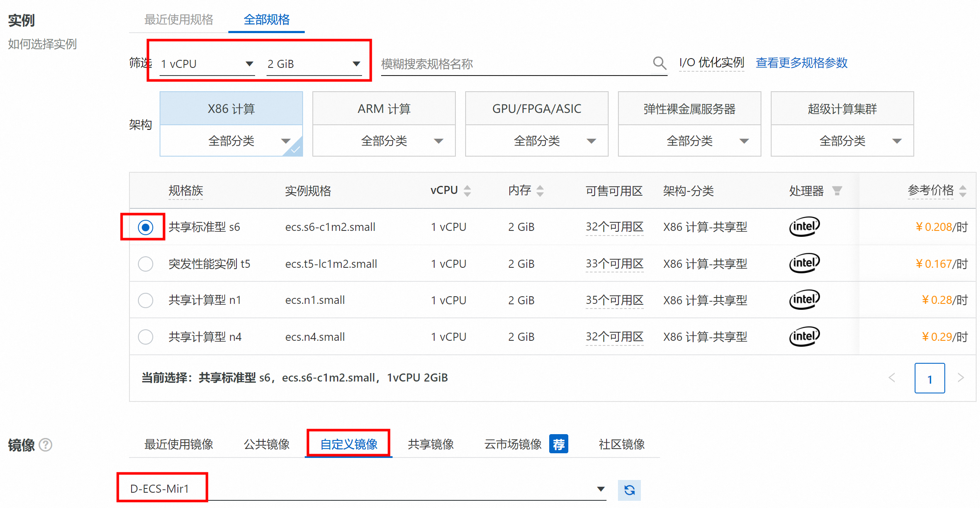
Task: Select the ecs.n1.small radio button
Action: pyautogui.click(x=146, y=300)
